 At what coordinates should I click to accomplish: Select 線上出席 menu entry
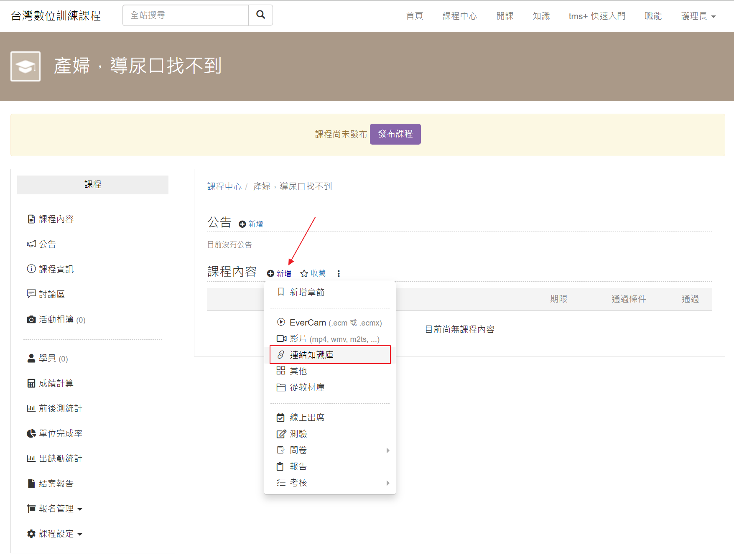pyautogui.click(x=330, y=417)
